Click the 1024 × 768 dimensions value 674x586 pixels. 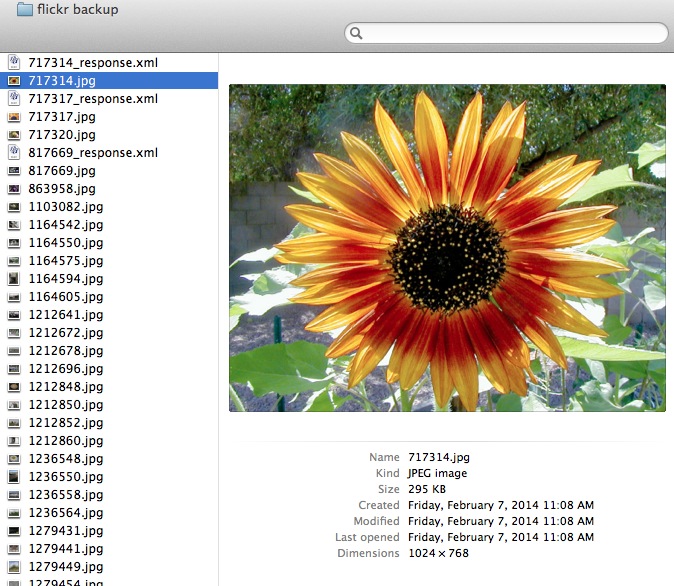[438, 553]
